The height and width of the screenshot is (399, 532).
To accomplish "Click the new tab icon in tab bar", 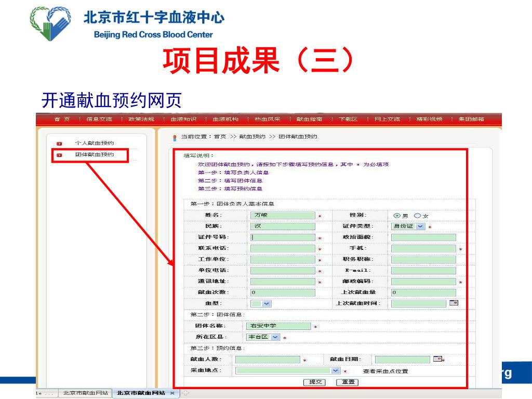I will (184, 393).
